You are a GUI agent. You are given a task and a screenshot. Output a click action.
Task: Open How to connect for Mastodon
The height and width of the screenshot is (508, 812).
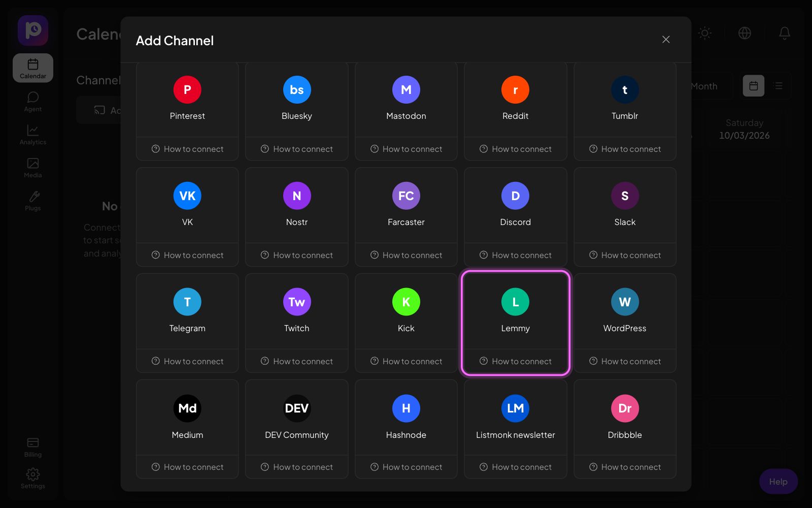[x=406, y=149]
